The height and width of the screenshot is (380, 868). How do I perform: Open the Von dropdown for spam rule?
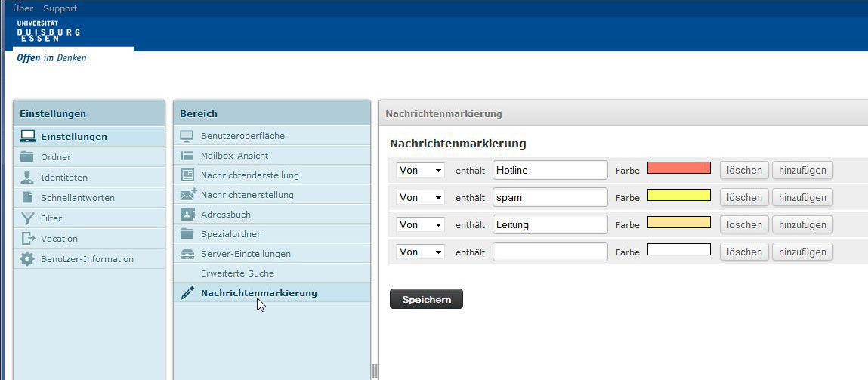click(420, 197)
